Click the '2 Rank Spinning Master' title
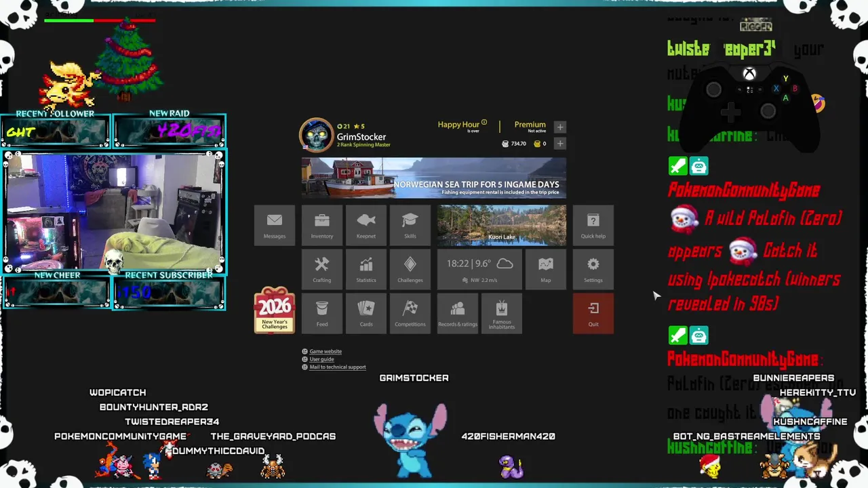This screenshot has width=868, height=488. pos(363,145)
